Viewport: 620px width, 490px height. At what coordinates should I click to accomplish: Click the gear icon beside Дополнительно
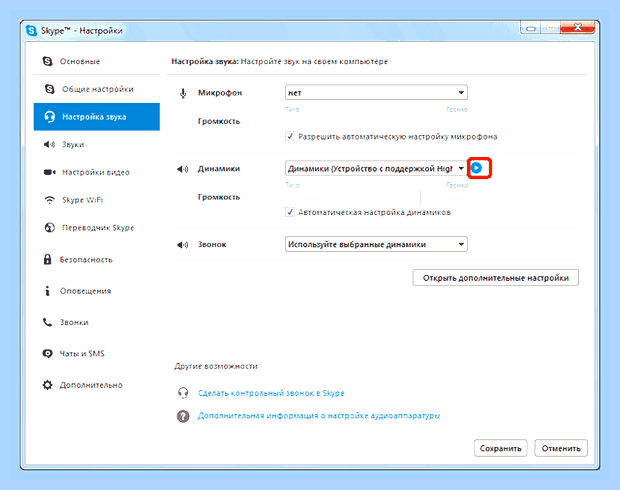[47, 385]
